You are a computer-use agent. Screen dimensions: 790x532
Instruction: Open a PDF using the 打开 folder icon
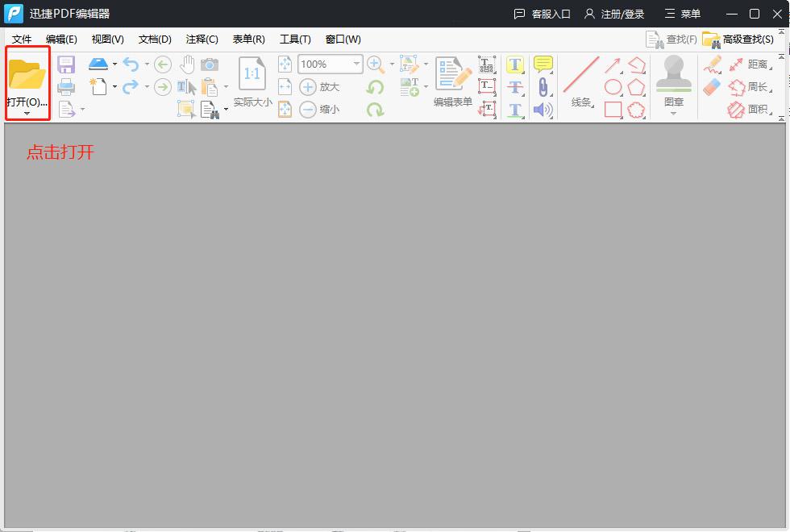point(28,77)
